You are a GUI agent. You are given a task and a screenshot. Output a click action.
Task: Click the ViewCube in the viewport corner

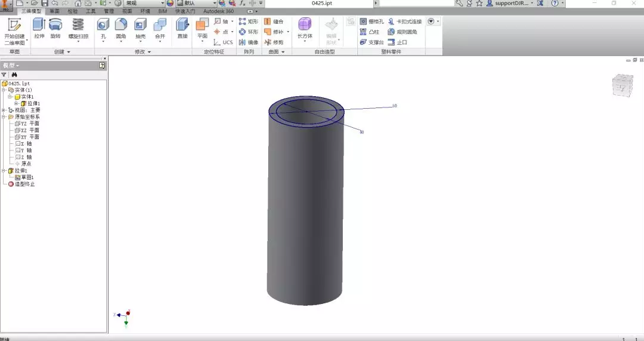[622, 85]
